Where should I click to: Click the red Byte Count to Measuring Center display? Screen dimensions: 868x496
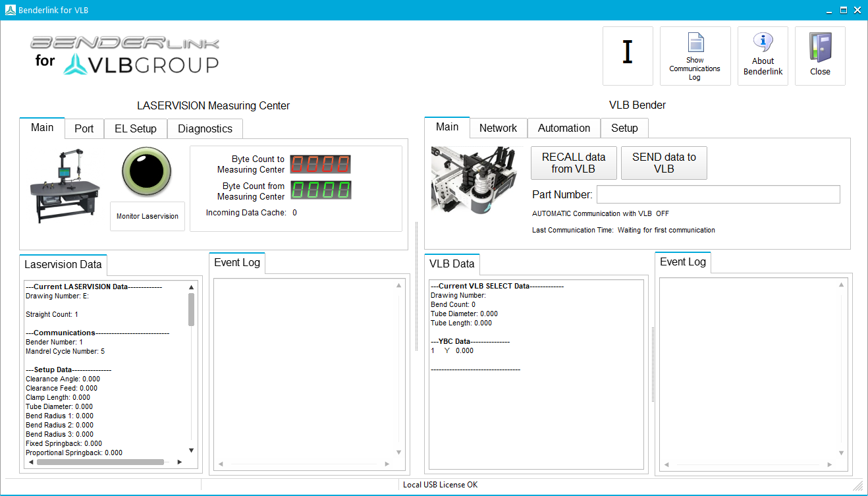[x=321, y=164]
